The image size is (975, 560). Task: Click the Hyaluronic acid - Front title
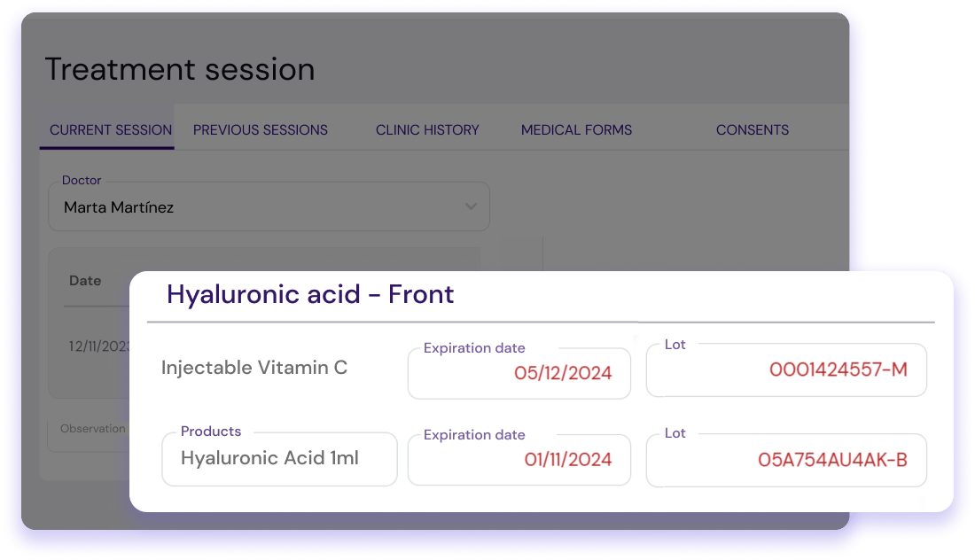[x=310, y=294]
